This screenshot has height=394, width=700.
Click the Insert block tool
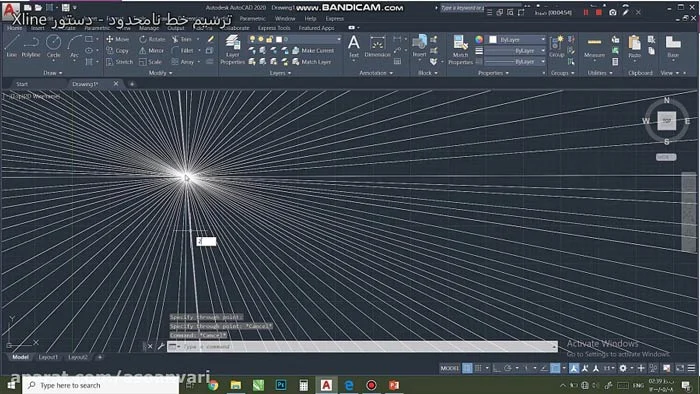coord(419,47)
